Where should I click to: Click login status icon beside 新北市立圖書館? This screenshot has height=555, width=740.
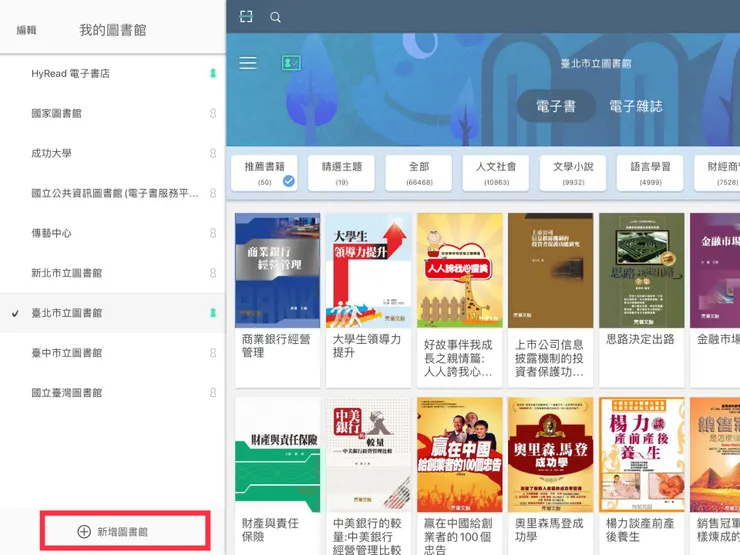(213, 273)
